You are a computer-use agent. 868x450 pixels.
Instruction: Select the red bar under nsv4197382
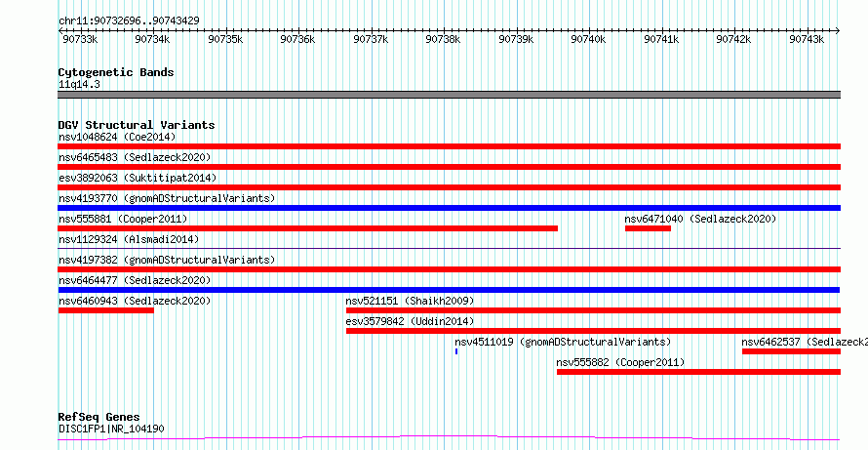(449, 269)
